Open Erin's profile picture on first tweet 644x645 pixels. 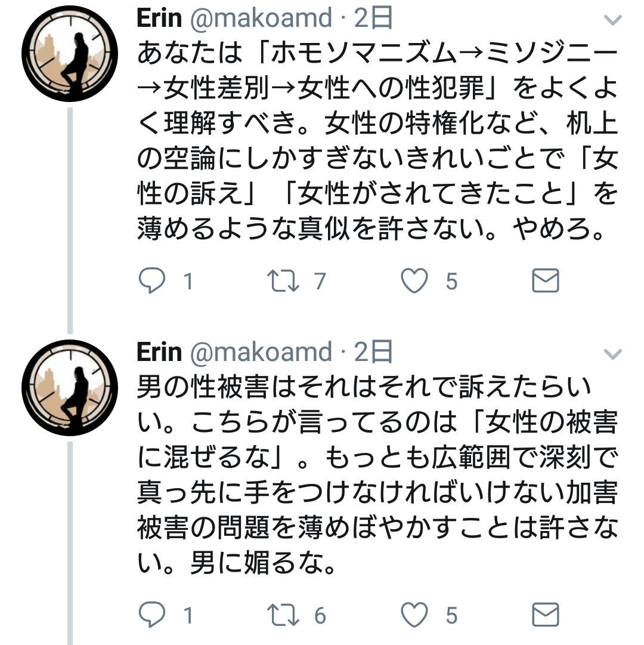[70, 54]
